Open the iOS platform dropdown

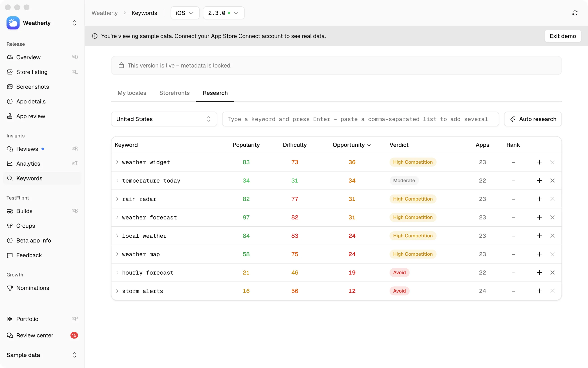pyautogui.click(x=185, y=13)
